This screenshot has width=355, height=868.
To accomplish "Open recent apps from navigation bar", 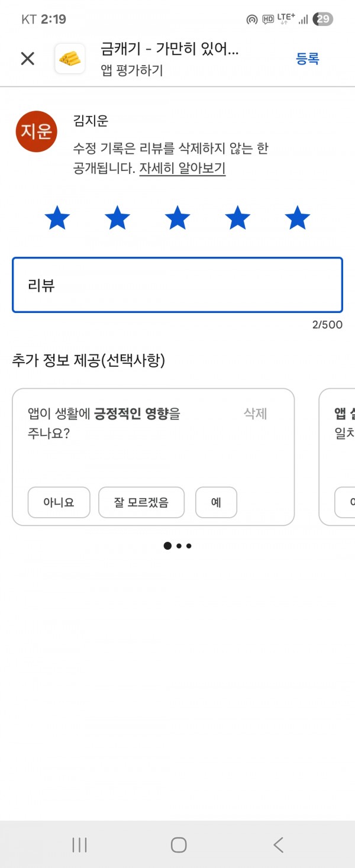I will tap(79, 845).
